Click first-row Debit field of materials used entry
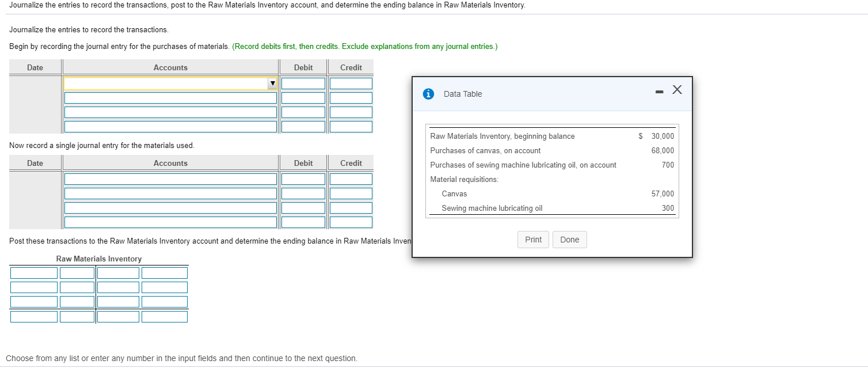The image size is (868, 368). [x=303, y=179]
